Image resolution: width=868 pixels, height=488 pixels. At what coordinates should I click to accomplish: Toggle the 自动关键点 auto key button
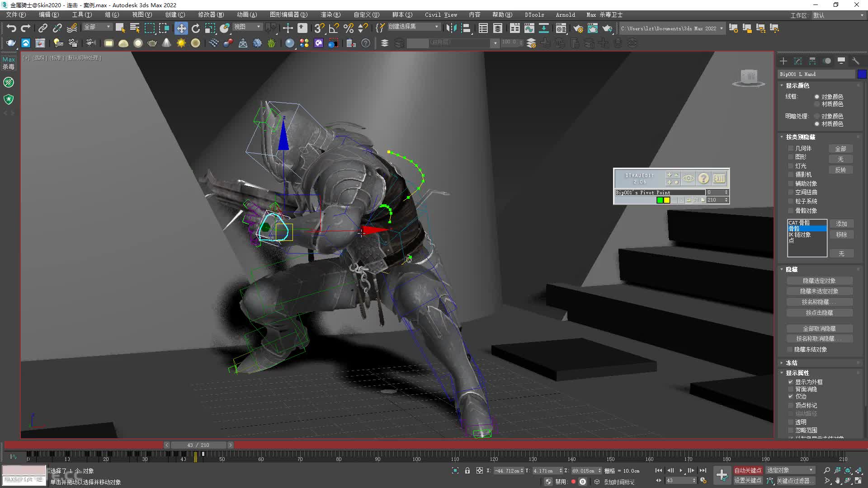pyautogui.click(x=748, y=470)
